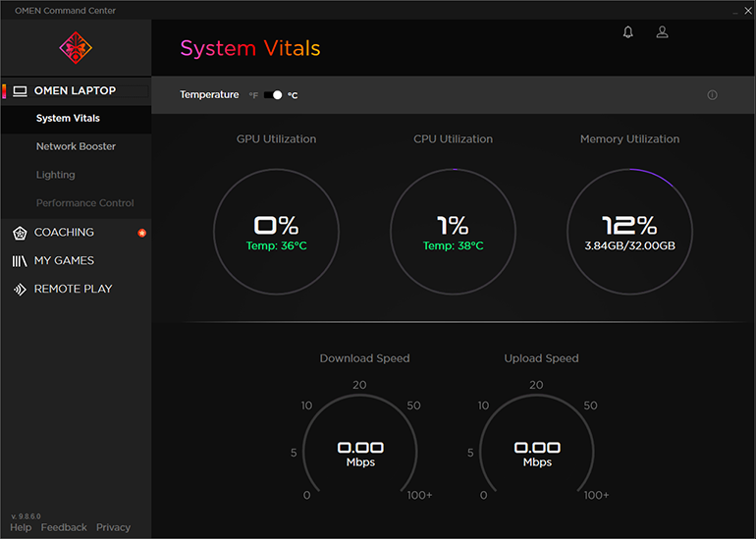Image resolution: width=756 pixels, height=539 pixels.
Task: Go to MY GAMES section
Action: (77, 261)
